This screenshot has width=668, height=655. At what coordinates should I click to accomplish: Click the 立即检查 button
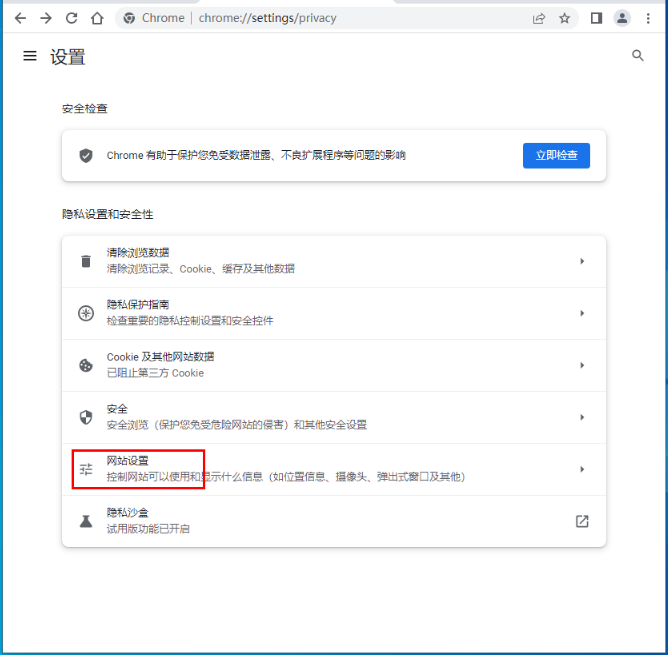556,156
